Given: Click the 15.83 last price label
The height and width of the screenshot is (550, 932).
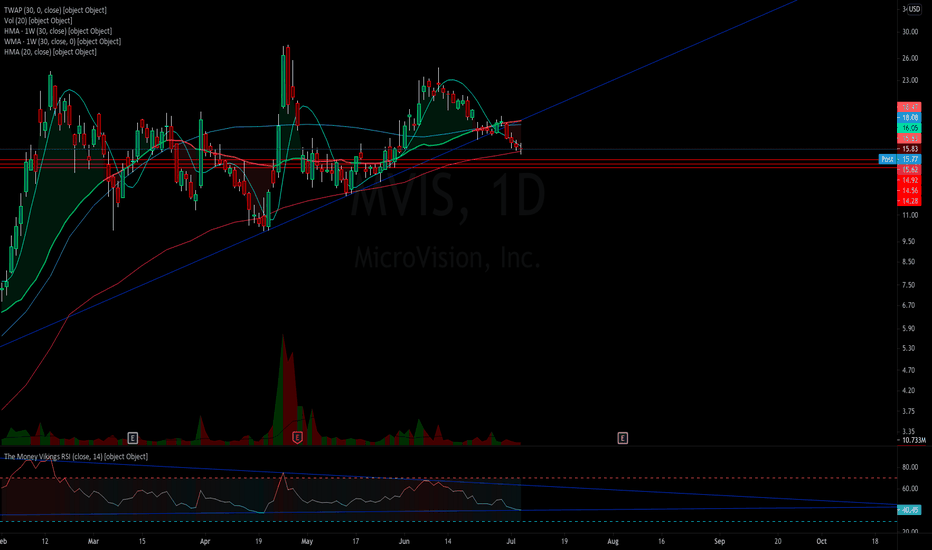Looking at the screenshot, I should click(909, 149).
